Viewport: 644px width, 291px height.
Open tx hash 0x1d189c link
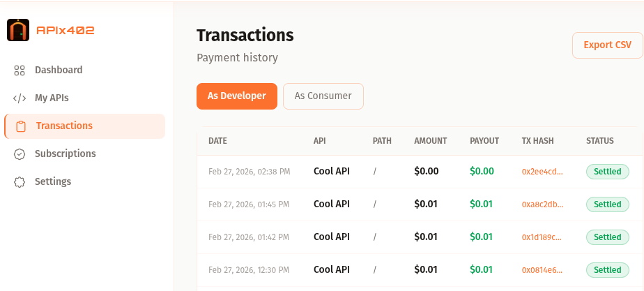542,237
